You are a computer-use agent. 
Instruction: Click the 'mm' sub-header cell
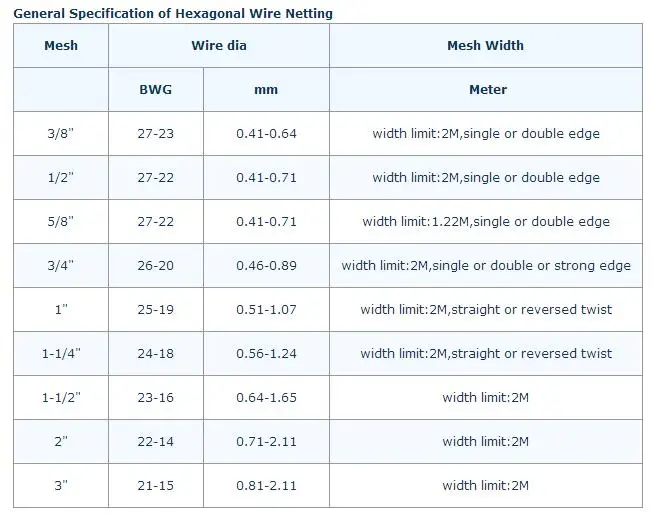click(266, 90)
